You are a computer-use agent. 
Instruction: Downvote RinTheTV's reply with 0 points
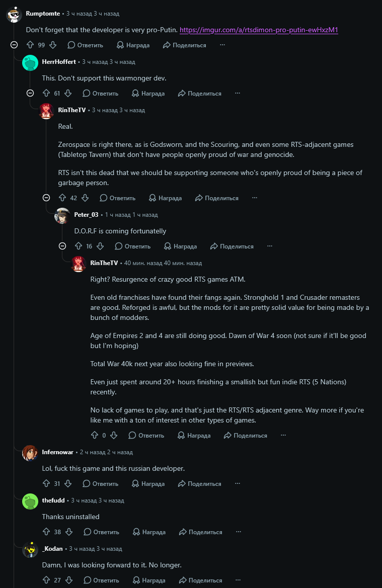[114, 436]
